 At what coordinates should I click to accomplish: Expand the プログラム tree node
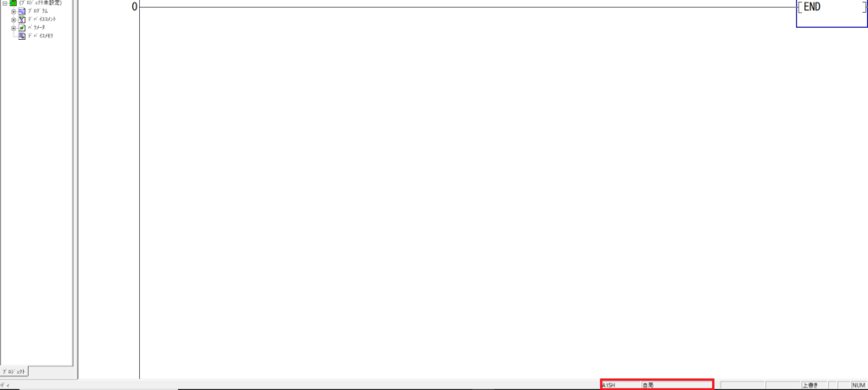(x=14, y=12)
